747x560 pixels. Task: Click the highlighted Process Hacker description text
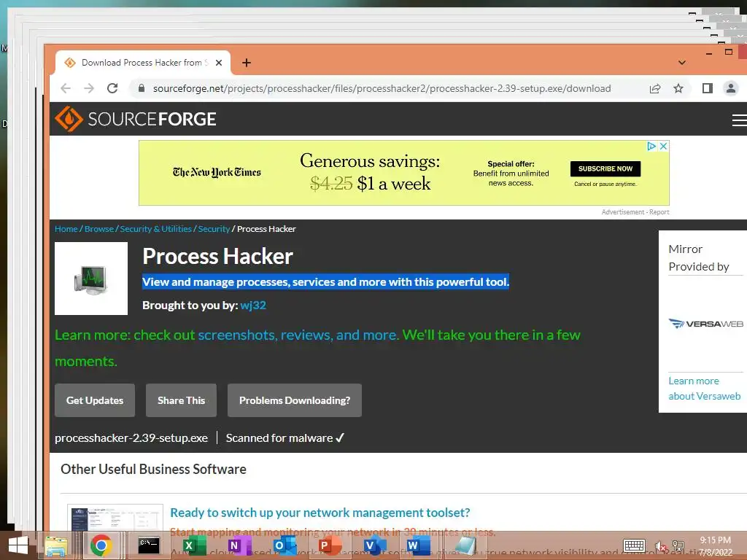(x=326, y=282)
